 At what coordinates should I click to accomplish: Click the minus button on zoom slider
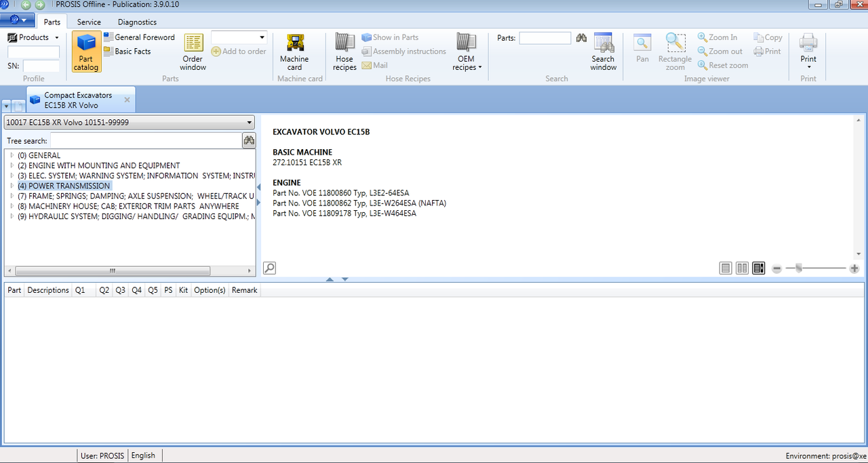tap(777, 268)
